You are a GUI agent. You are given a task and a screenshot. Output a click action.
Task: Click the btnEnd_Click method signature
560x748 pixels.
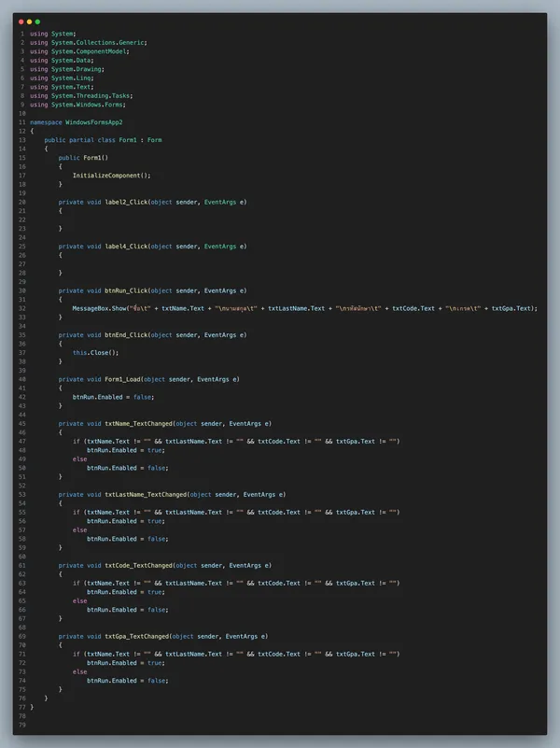[x=152, y=335]
